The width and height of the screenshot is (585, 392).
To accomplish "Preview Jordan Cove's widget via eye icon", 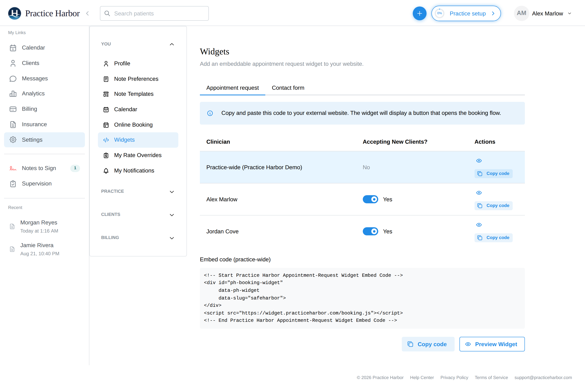I will (x=479, y=225).
